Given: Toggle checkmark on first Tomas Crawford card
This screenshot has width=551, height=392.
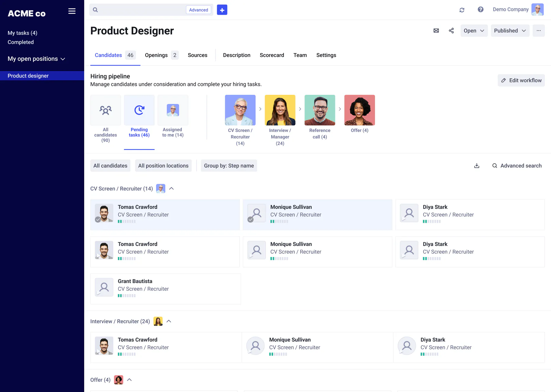Looking at the screenshot, I should 98,219.
